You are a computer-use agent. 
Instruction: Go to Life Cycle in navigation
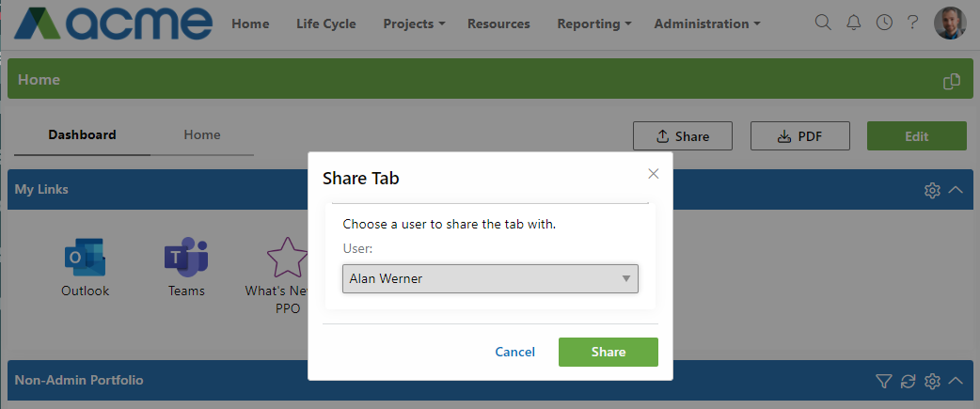(326, 24)
